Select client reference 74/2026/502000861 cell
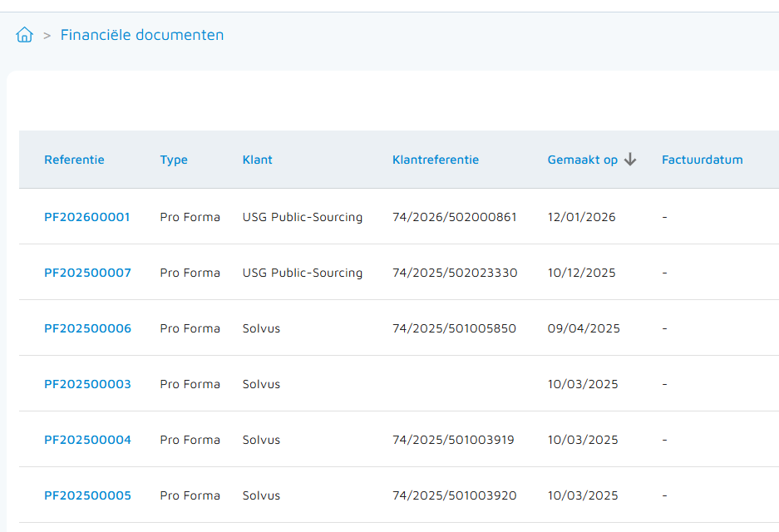Viewport: 779px width, 532px height. pos(454,217)
